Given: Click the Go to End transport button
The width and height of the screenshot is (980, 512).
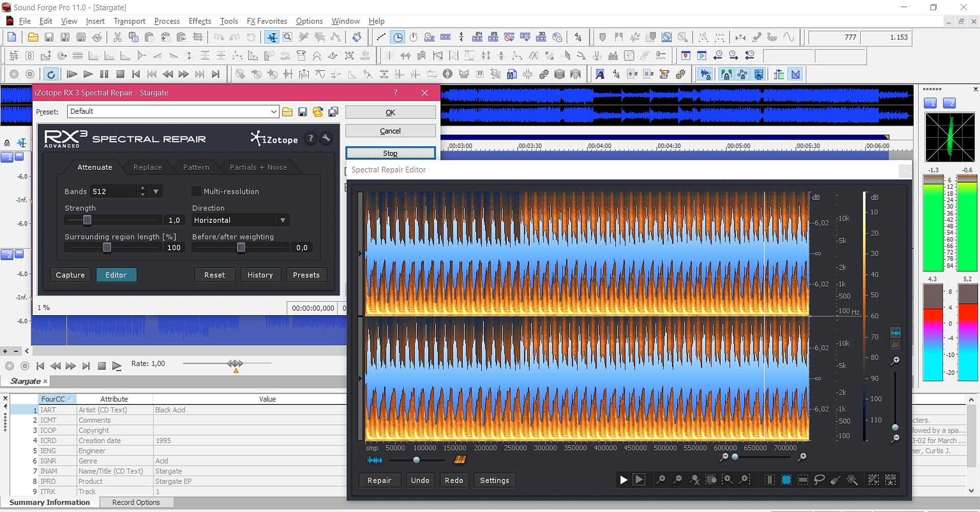Looking at the screenshot, I should [x=216, y=74].
